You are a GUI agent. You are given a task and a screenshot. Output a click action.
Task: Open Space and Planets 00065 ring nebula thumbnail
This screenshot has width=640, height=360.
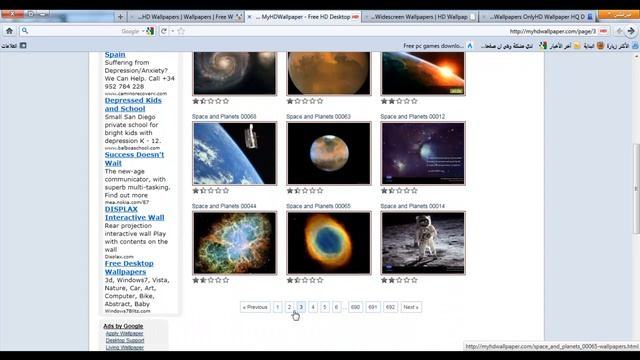(329, 243)
